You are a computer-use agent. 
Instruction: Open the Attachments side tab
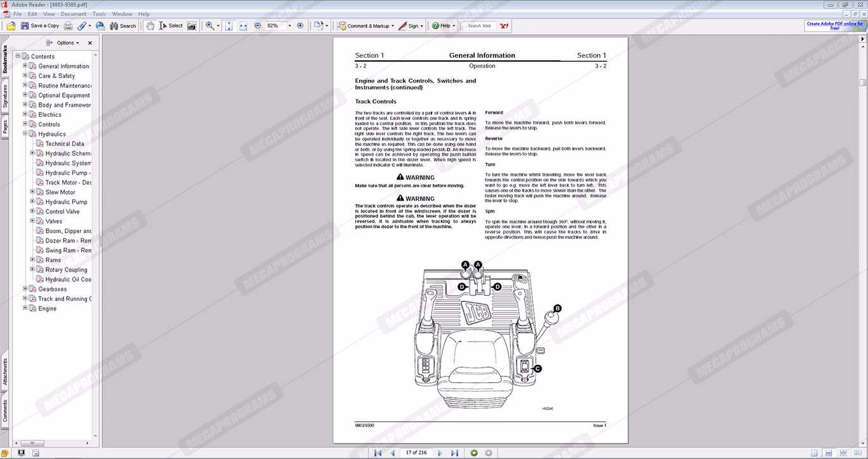5,372
